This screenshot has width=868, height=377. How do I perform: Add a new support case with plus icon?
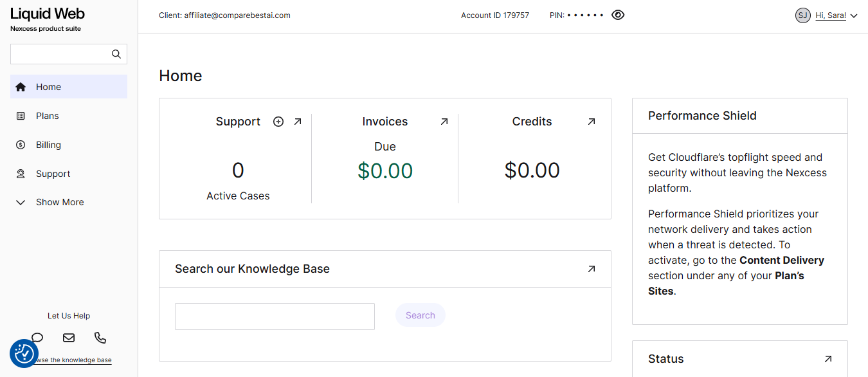point(278,122)
